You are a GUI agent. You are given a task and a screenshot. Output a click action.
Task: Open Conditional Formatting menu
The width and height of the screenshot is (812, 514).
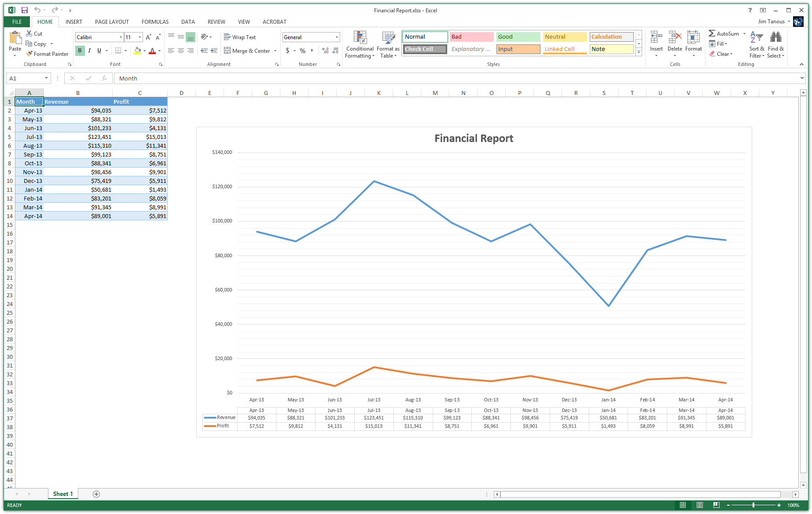click(360, 44)
